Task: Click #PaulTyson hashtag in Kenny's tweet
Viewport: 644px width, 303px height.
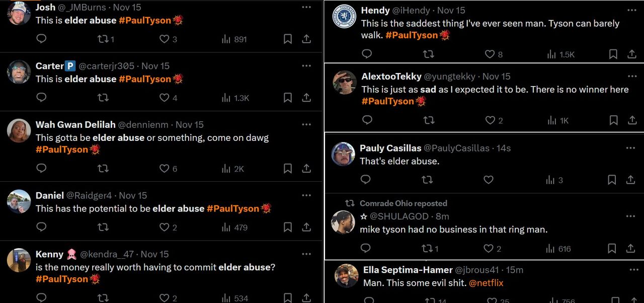Action: 62,279
